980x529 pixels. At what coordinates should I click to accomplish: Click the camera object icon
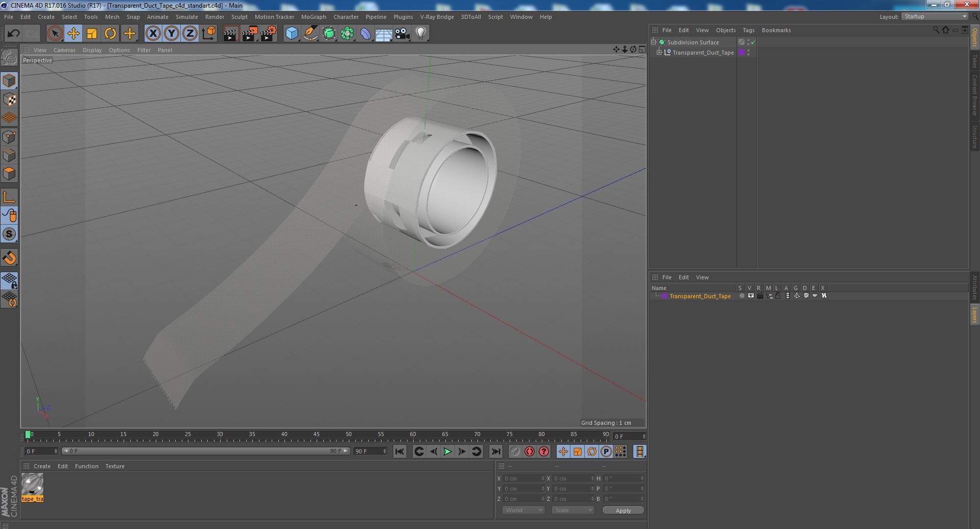click(x=402, y=34)
